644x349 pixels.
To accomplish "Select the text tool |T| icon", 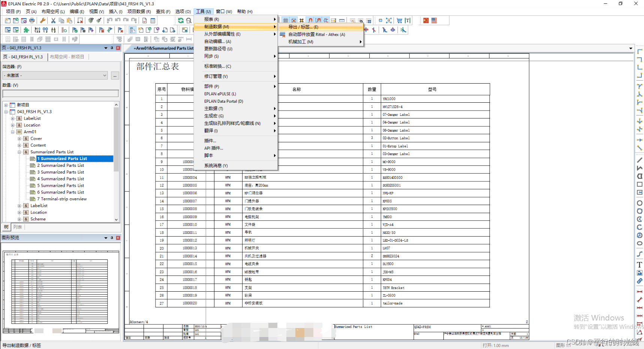I will coord(407,21).
